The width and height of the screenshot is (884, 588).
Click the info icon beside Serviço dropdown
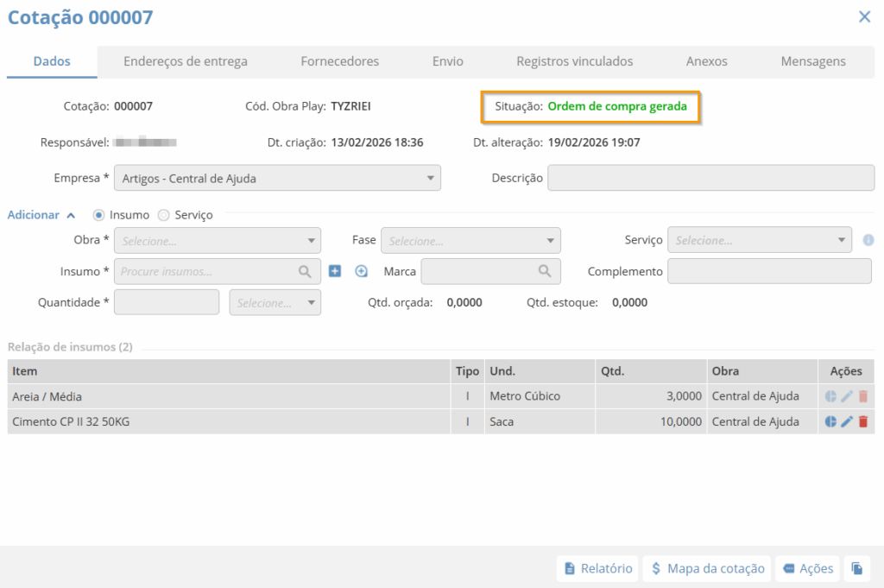pyautogui.click(x=868, y=240)
